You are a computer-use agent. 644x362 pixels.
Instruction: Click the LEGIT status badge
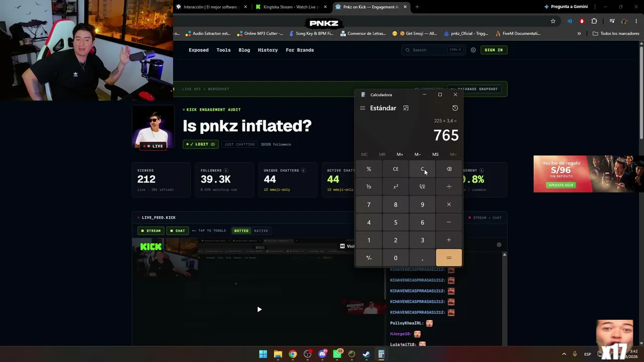[x=201, y=144]
